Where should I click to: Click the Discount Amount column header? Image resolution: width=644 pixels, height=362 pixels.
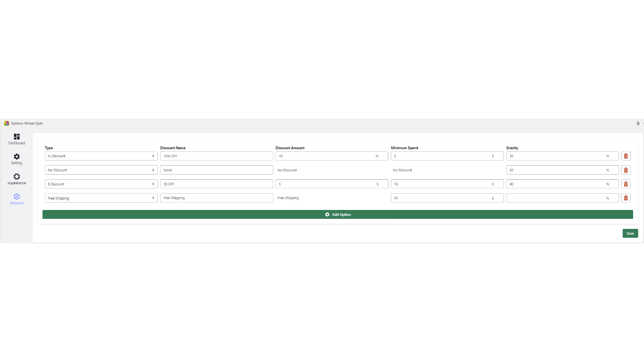pos(290,148)
